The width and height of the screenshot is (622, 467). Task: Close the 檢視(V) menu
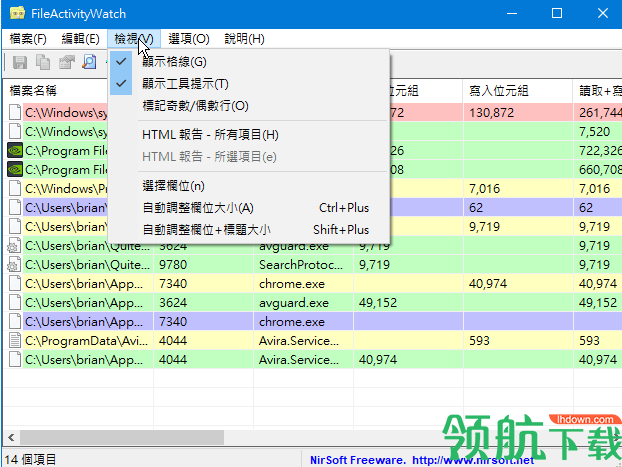click(134, 39)
